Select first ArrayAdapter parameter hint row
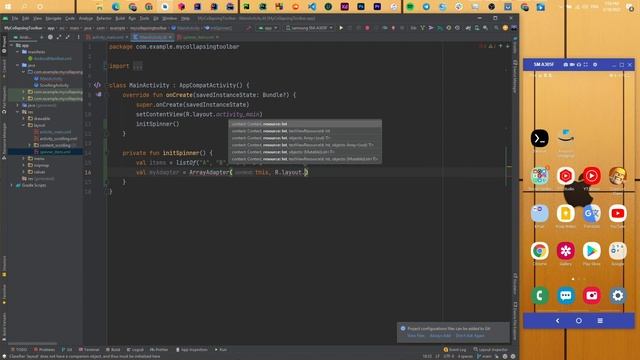 tap(305, 124)
